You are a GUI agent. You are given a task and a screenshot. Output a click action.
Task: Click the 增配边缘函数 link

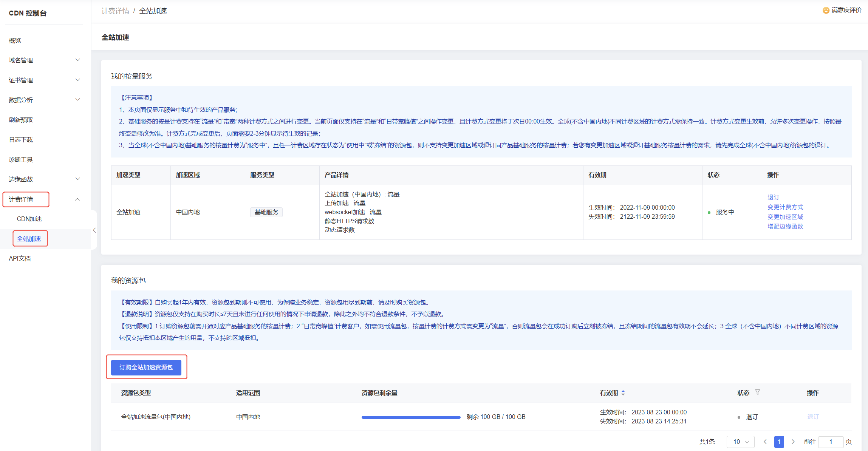click(x=785, y=226)
